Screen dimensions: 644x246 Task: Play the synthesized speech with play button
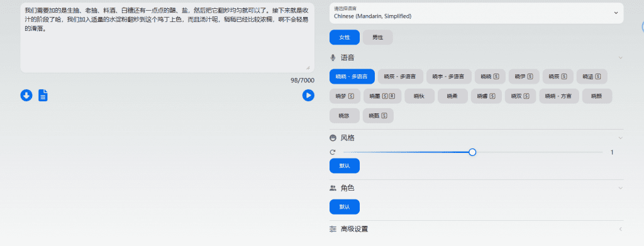(308, 96)
